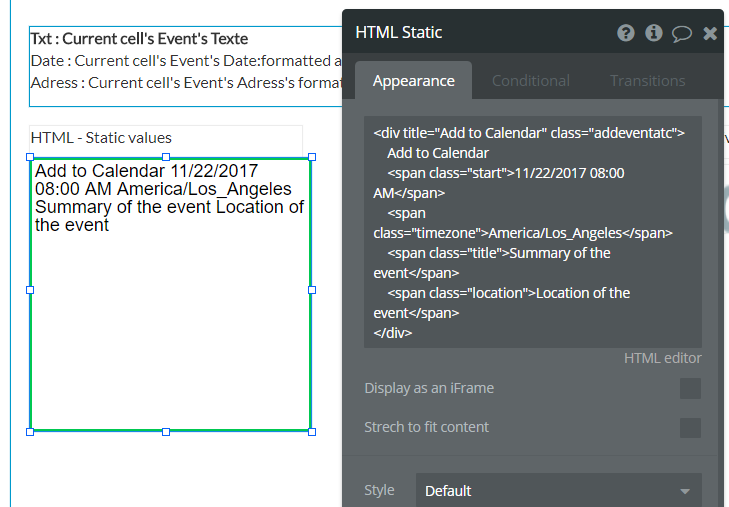Toggle Strech to fit content checkbox
This screenshot has height=507, width=729.
coord(690,427)
